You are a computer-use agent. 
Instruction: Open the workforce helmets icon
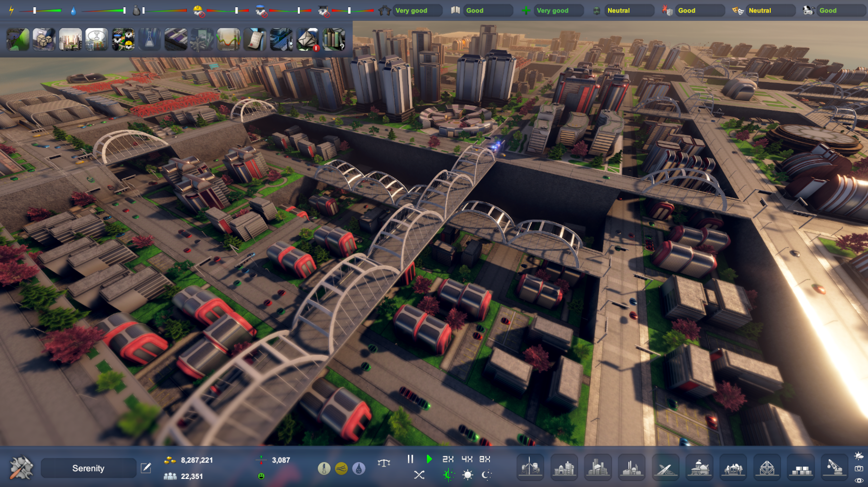[123, 39]
